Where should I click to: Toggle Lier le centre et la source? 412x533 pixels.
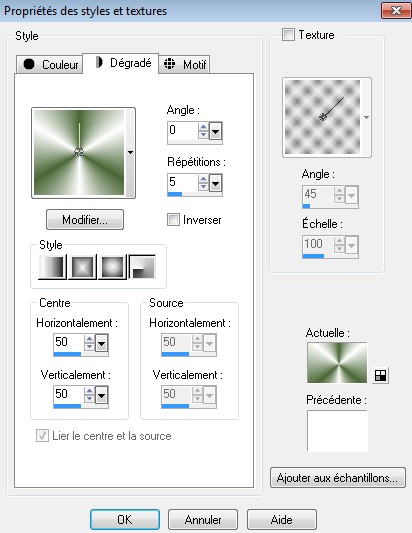click(x=42, y=436)
